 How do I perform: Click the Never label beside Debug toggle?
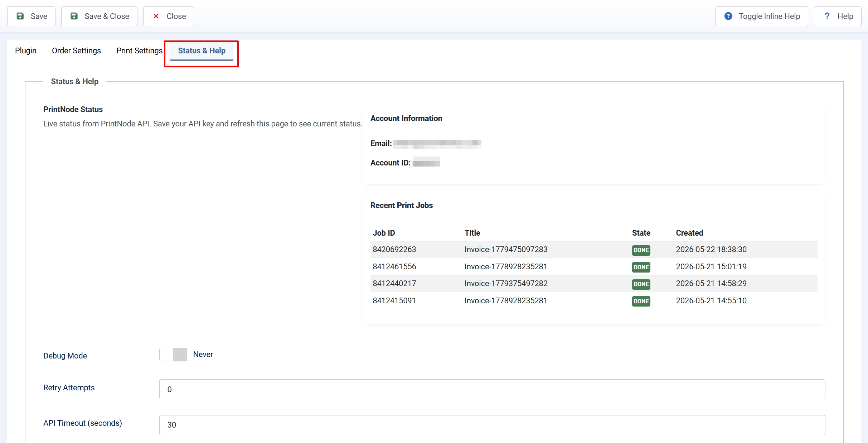click(203, 354)
